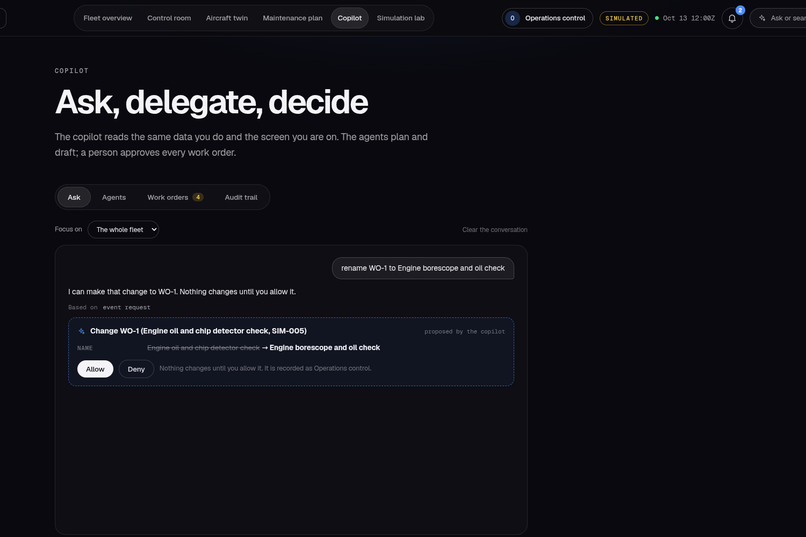806x537 pixels.
Task: Click the sparkle icon in the Ask or search box
Action: pyautogui.click(x=762, y=18)
